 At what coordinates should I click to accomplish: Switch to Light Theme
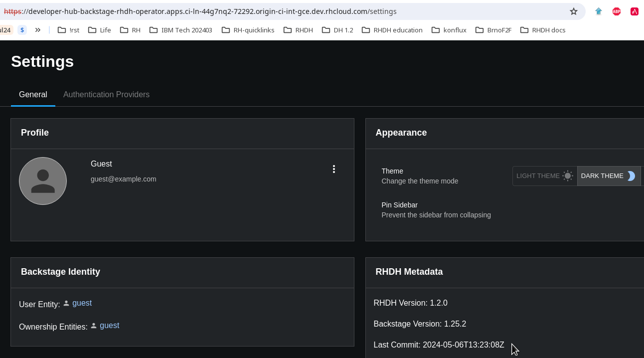point(544,176)
